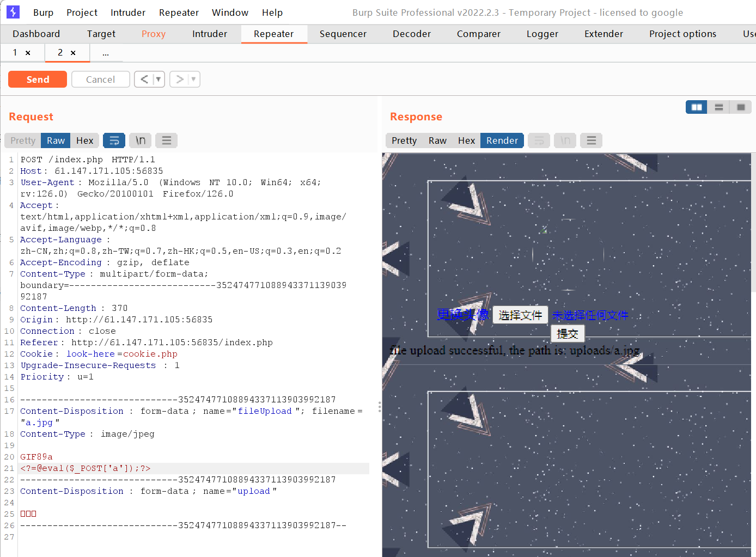Open the Burp menu
This screenshot has height=557, width=756.
(x=43, y=13)
